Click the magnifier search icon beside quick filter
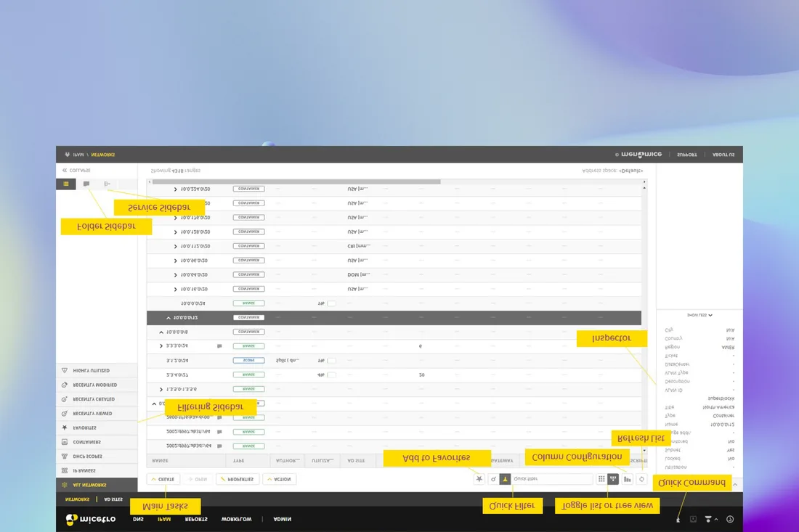The image size is (799, 532). 493,479
